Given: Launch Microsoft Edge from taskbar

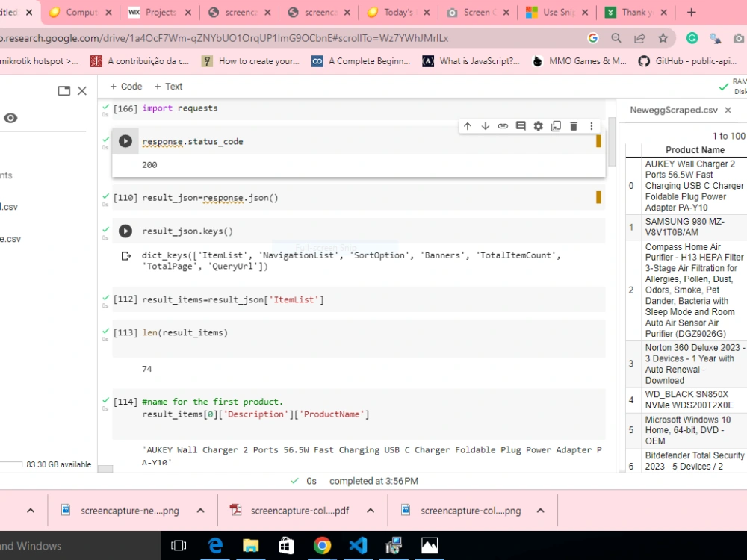Looking at the screenshot, I should tap(215, 545).
